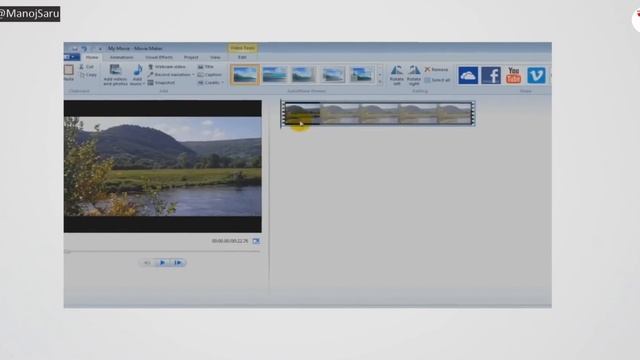Image resolution: width=640 pixels, height=360 pixels.
Task: Open the quick access toolbar customize arrow
Action: click(x=100, y=49)
